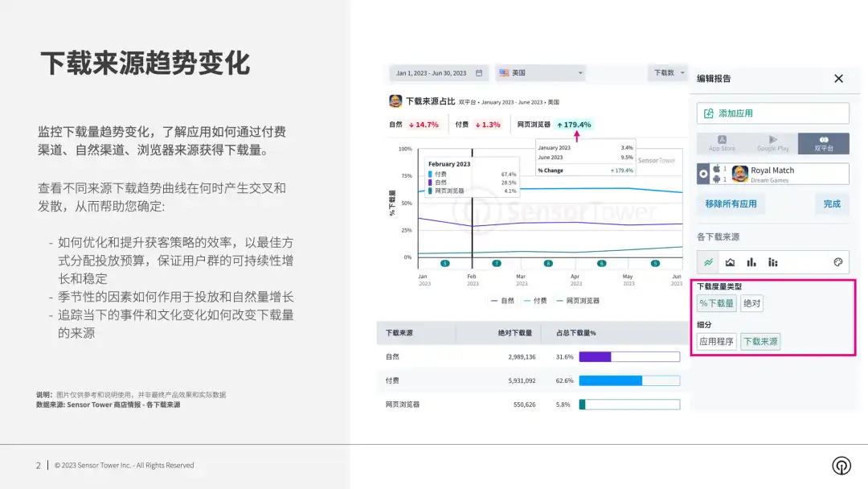Click the 自然 row label in table
This screenshot has width=868, height=489.
[392, 357]
